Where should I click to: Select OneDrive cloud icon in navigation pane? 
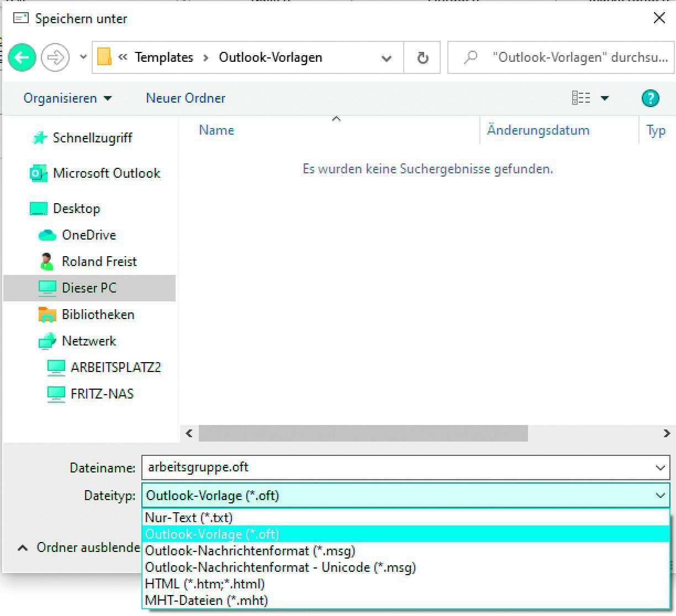47,235
